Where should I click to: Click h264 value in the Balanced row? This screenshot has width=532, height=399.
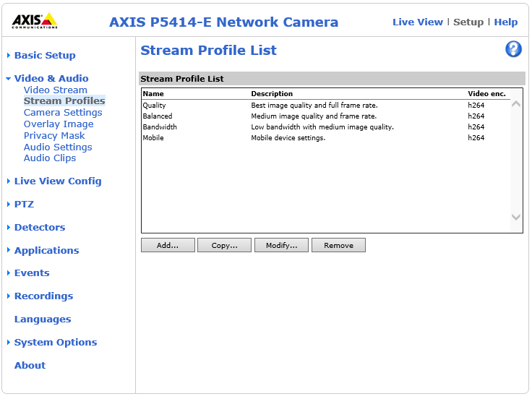476,116
